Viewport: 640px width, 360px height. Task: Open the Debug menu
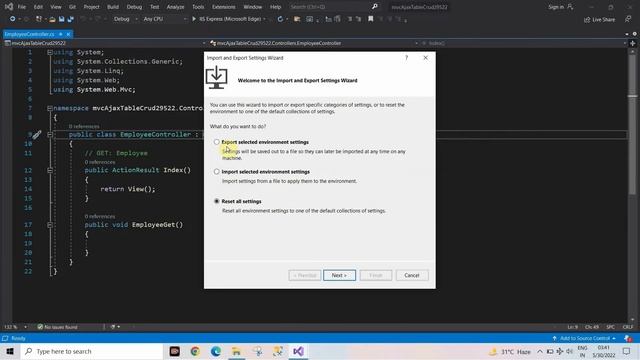(x=134, y=7)
